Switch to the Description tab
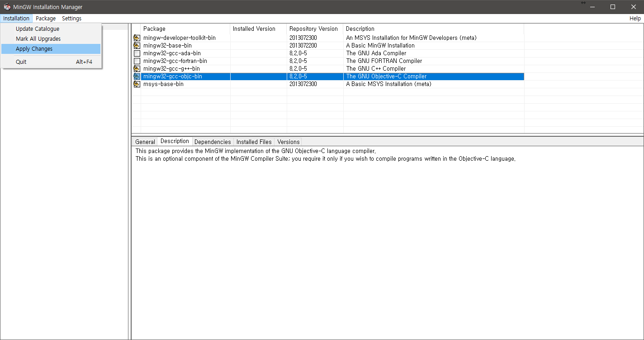 pos(175,141)
